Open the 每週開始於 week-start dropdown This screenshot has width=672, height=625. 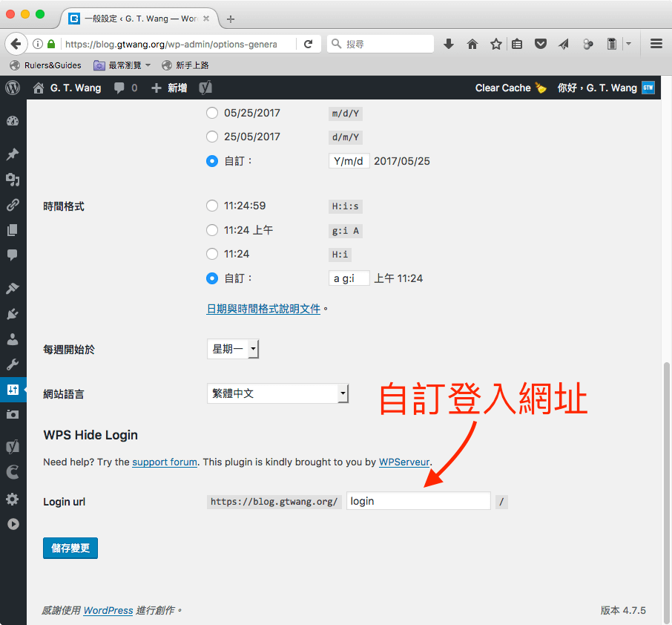pos(232,348)
